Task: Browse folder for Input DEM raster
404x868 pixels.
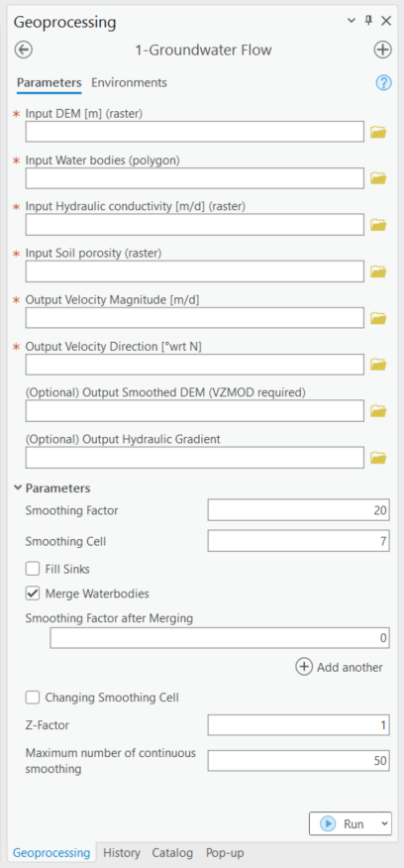Action: (x=378, y=133)
